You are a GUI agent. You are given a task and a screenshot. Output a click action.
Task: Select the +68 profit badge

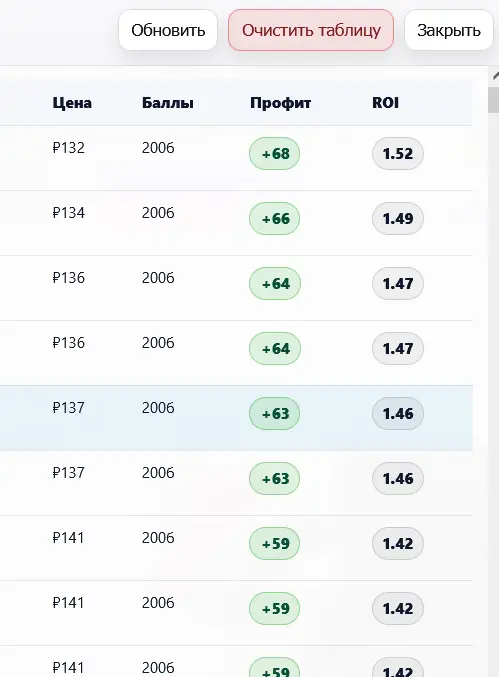click(275, 154)
